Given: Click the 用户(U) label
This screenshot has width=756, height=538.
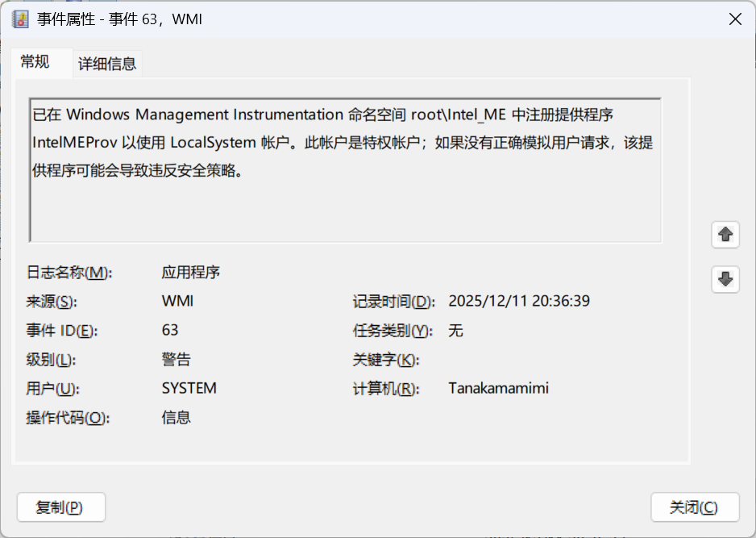Looking at the screenshot, I should tap(52, 389).
